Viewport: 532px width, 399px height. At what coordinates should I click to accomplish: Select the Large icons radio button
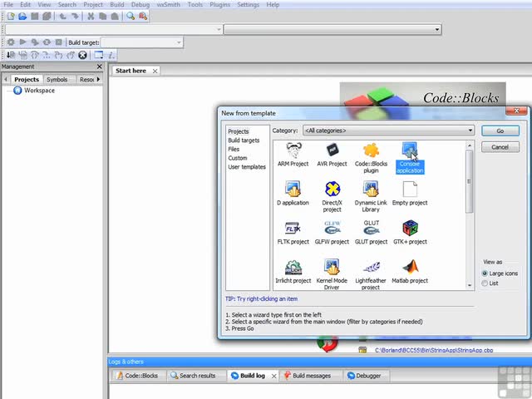pos(485,273)
